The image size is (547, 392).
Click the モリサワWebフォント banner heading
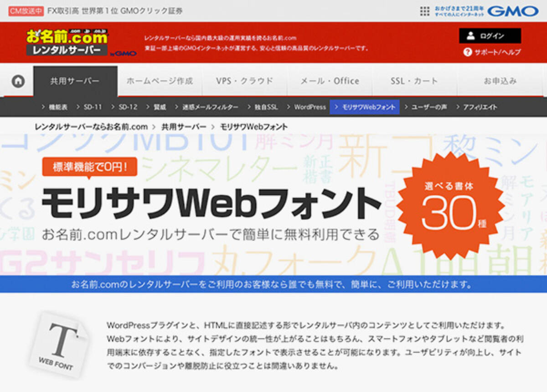211,203
